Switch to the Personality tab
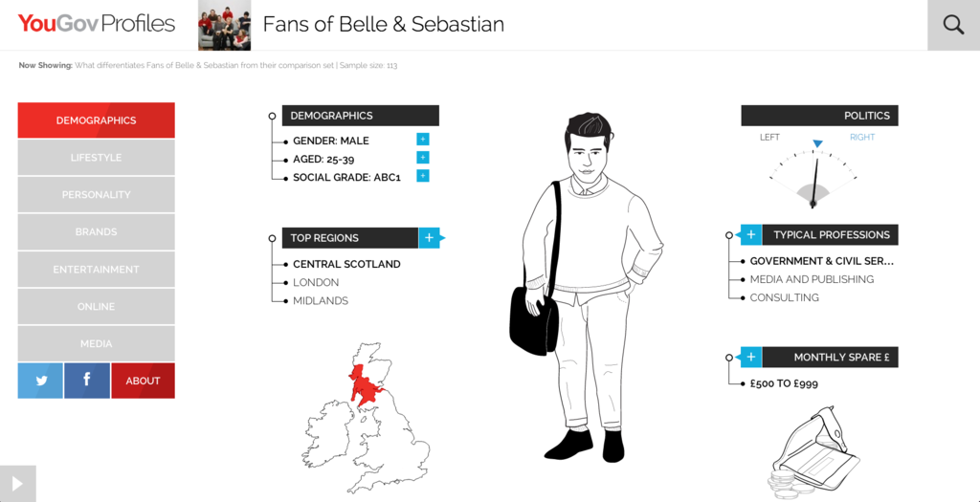980x502 pixels. (96, 195)
